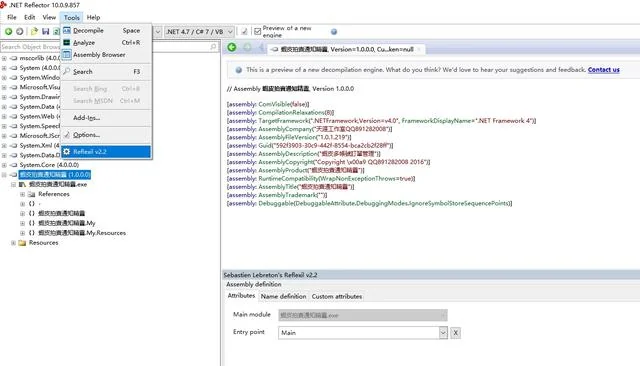Click the green Back arrow in toolbar
This screenshot has width=640, height=366.
click(x=8, y=31)
